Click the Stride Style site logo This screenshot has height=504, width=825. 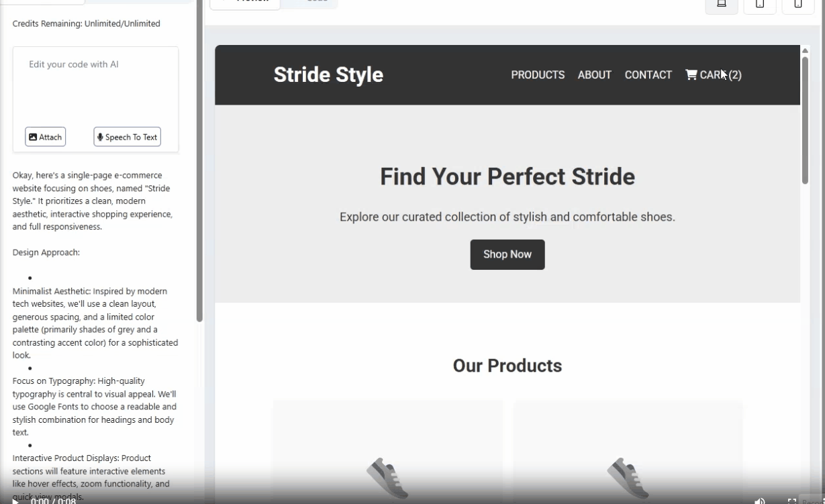pyautogui.click(x=328, y=74)
